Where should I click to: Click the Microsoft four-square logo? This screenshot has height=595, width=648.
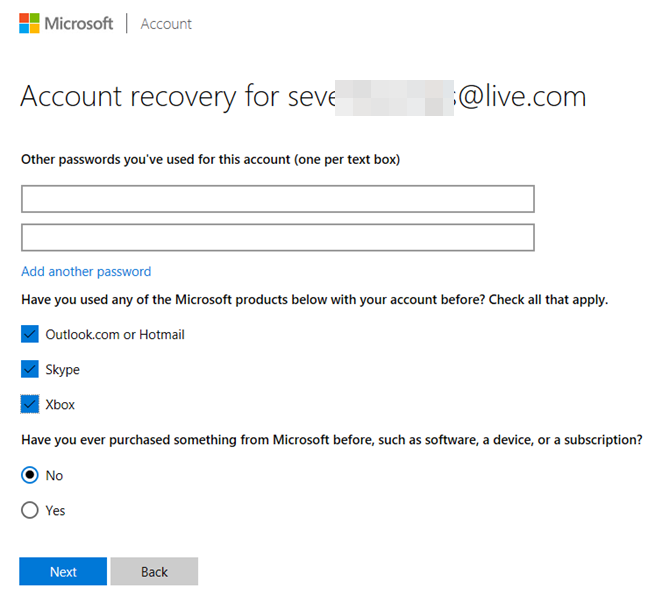(29, 23)
